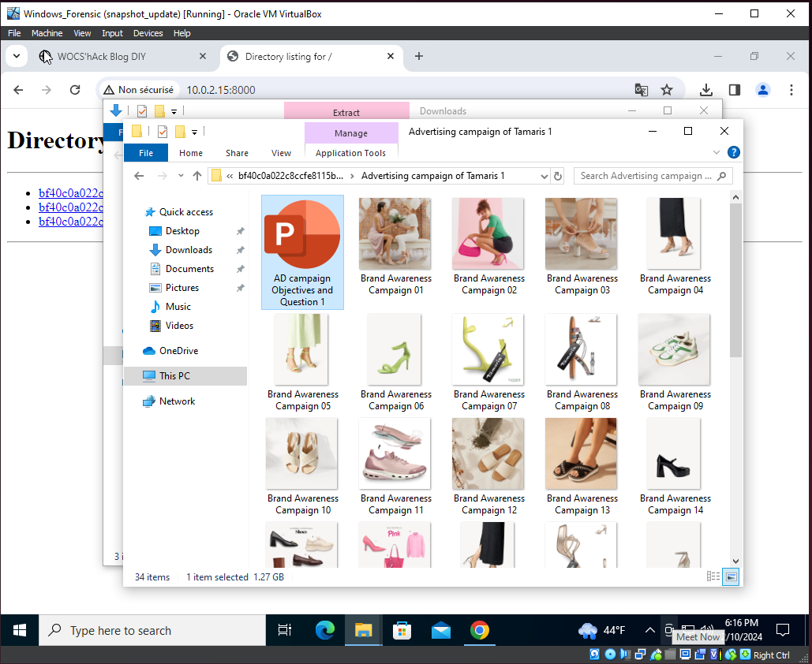The width and height of the screenshot is (812, 664).
Task: Toggle Chrome side panel icon
Action: 734,90
